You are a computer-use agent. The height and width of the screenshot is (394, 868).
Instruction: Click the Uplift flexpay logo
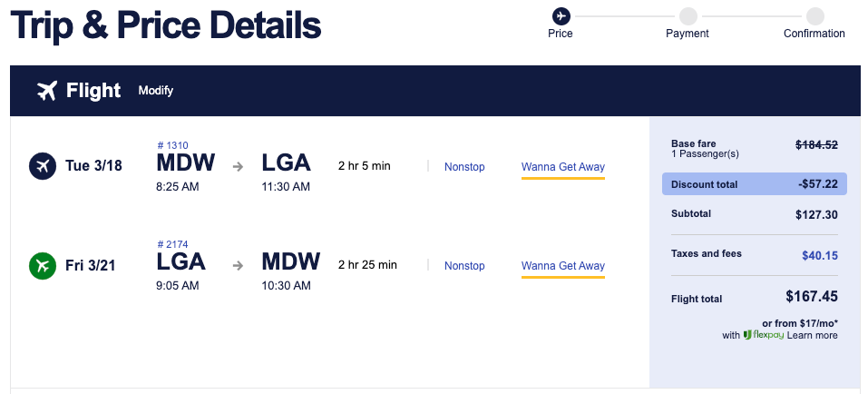(764, 335)
